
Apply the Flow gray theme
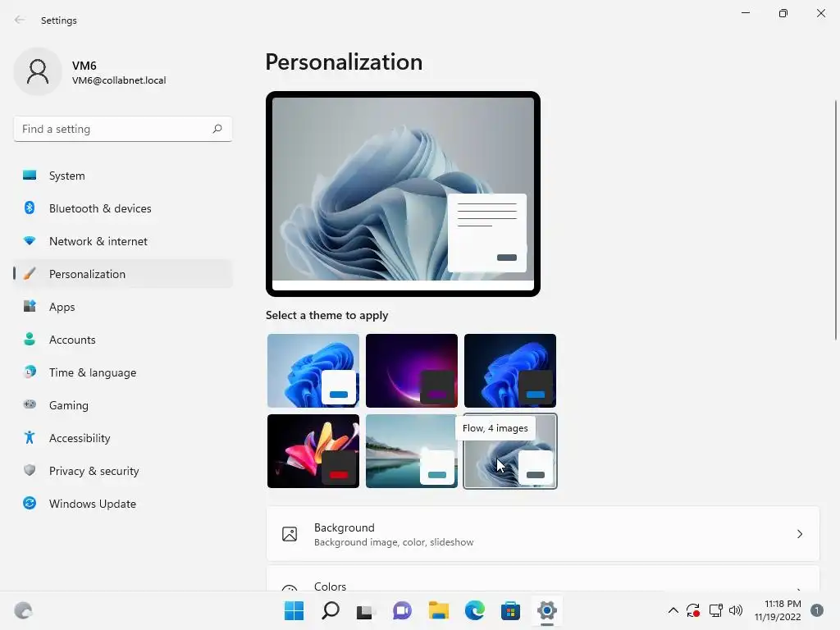click(x=510, y=451)
